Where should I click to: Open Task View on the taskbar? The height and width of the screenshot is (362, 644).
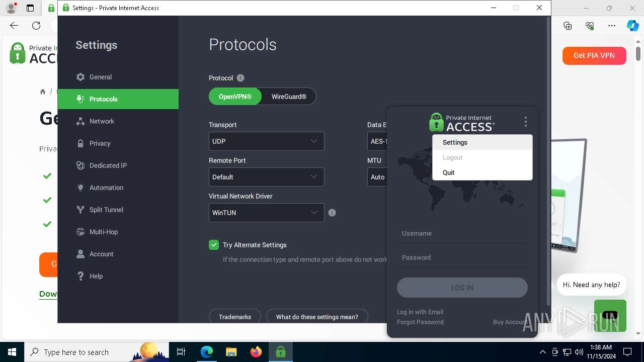182,352
